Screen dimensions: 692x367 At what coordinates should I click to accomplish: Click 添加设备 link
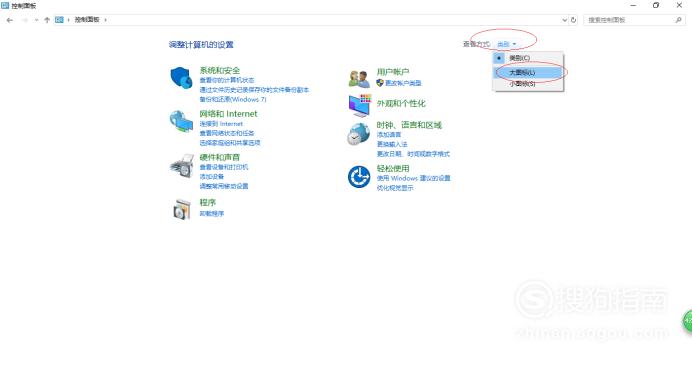coord(211,176)
